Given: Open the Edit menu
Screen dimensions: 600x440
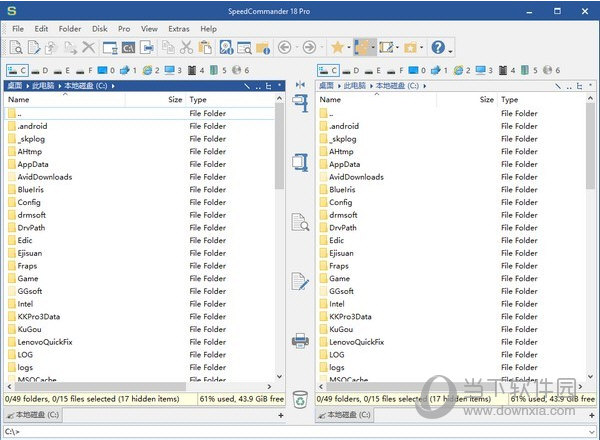Looking at the screenshot, I should point(41,29).
